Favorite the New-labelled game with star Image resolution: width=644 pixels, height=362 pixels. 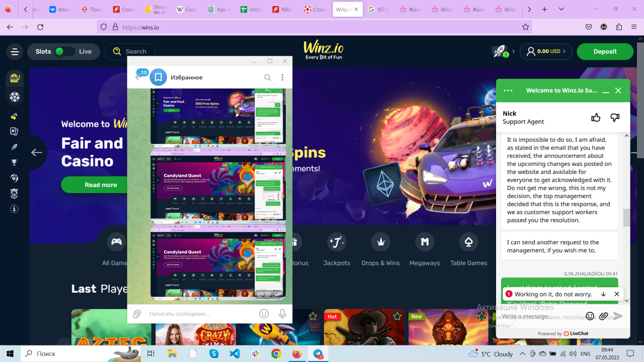(481, 316)
